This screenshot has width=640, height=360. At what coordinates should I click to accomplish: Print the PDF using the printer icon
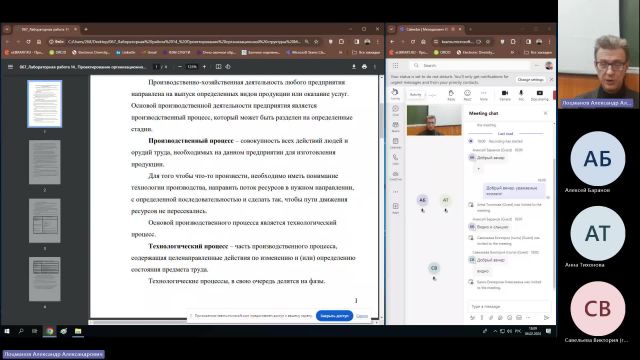[364, 67]
